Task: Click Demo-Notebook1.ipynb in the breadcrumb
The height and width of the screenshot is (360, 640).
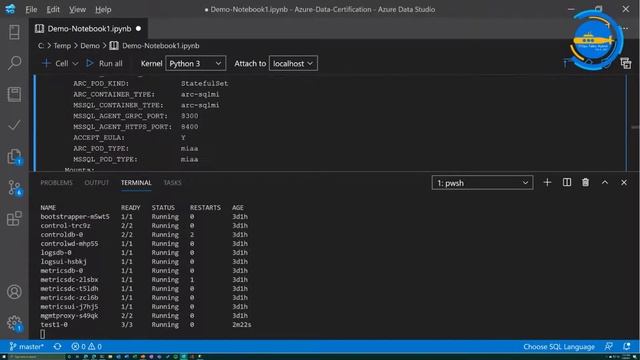Action: tap(161, 46)
